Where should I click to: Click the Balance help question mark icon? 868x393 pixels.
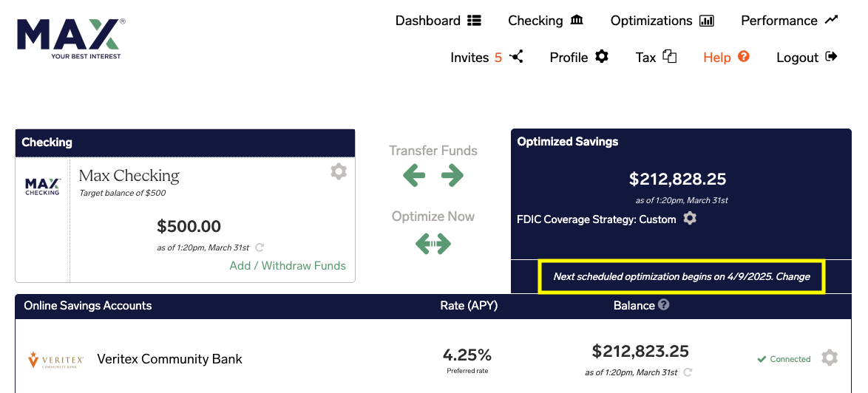pos(664,304)
